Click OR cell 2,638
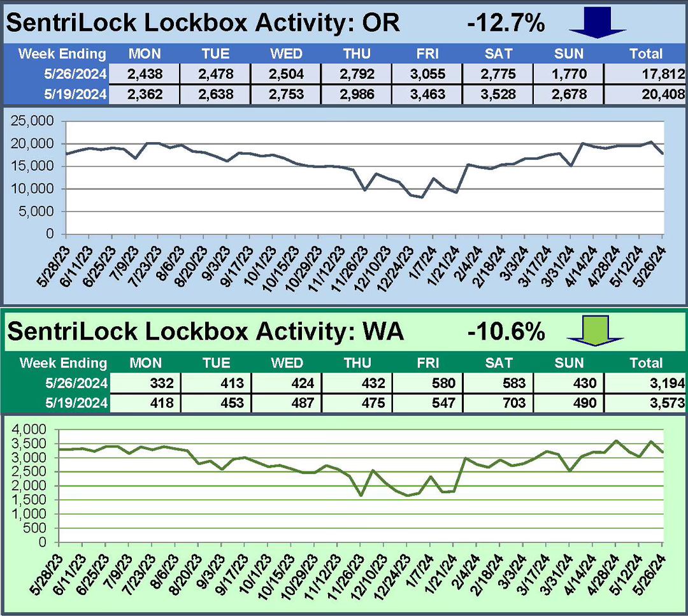The width and height of the screenshot is (688, 616). (x=216, y=94)
